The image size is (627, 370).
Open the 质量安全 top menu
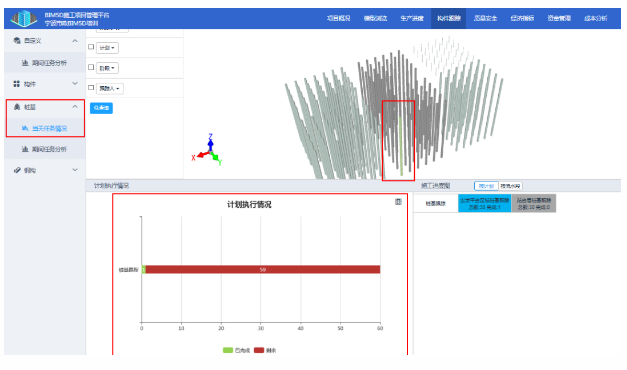485,18
